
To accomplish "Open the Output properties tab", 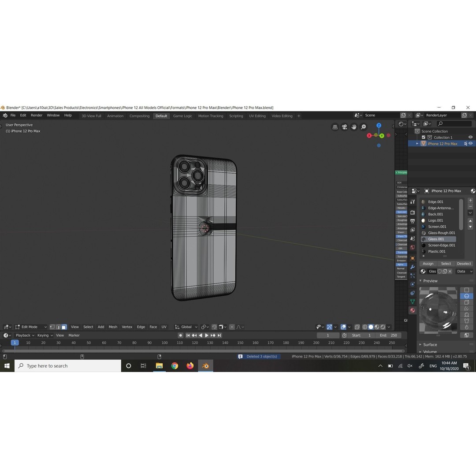I will [412, 221].
